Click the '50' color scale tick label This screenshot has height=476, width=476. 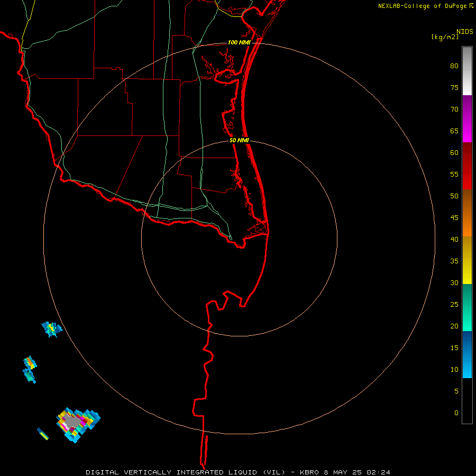tap(454, 196)
